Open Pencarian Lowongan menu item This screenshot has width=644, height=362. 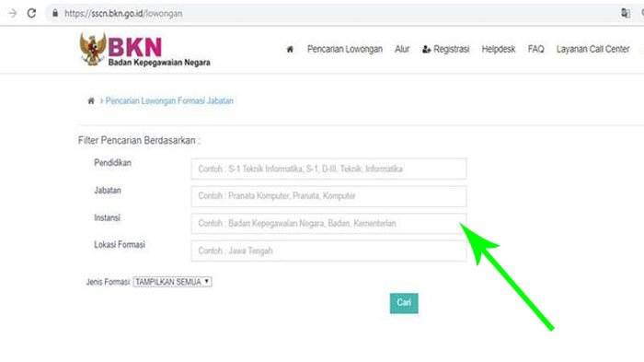pos(345,50)
